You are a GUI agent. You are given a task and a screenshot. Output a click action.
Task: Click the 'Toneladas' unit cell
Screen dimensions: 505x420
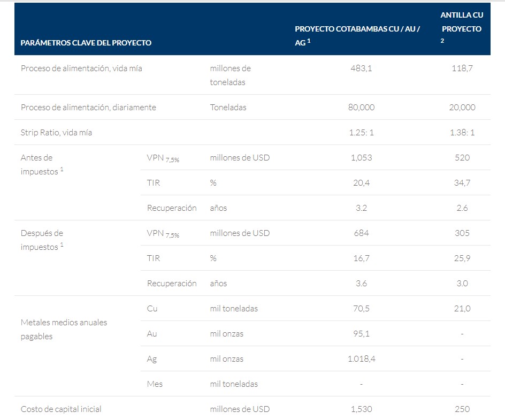[x=228, y=107]
